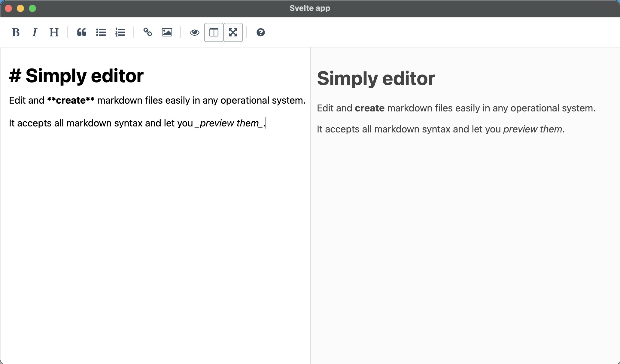Click 'It accepts all markdown syntax' in preview
Screen dimensions: 620x364
[x=384, y=129]
